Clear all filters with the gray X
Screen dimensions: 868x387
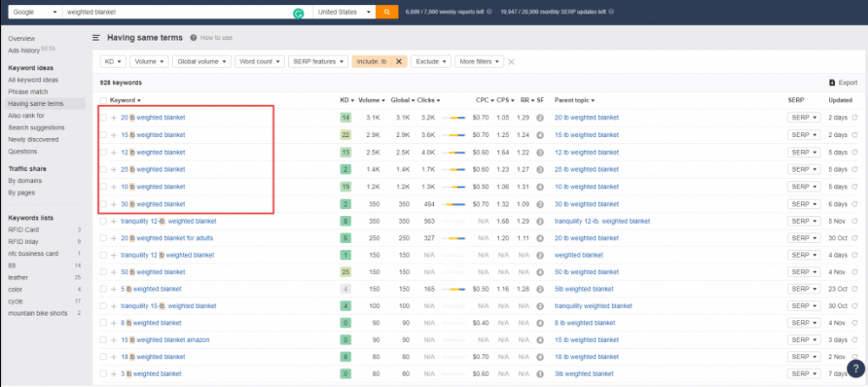(x=511, y=62)
